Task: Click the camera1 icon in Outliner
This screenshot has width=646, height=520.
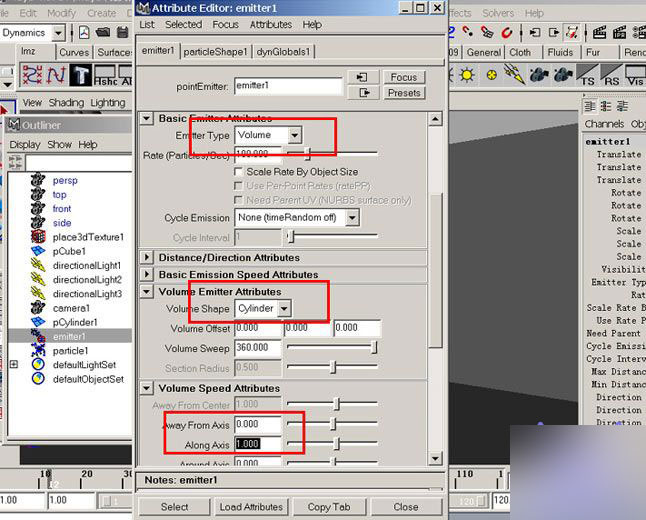Action: [x=38, y=308]
